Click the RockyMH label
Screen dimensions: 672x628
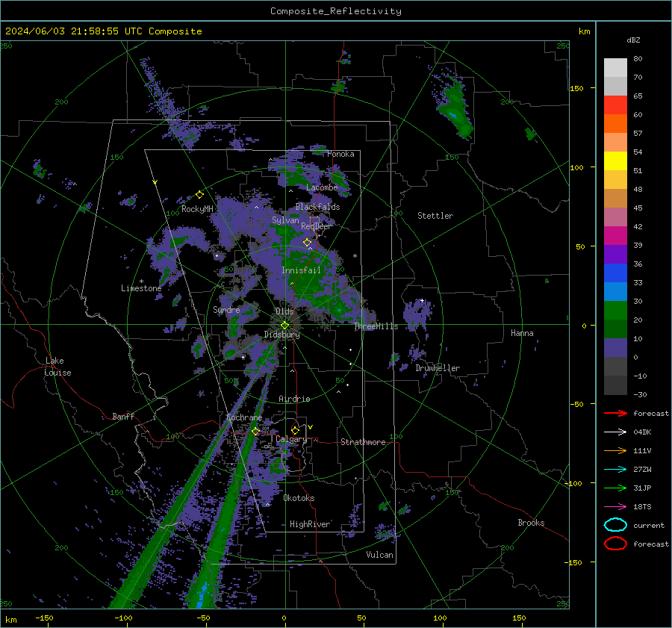197,209
